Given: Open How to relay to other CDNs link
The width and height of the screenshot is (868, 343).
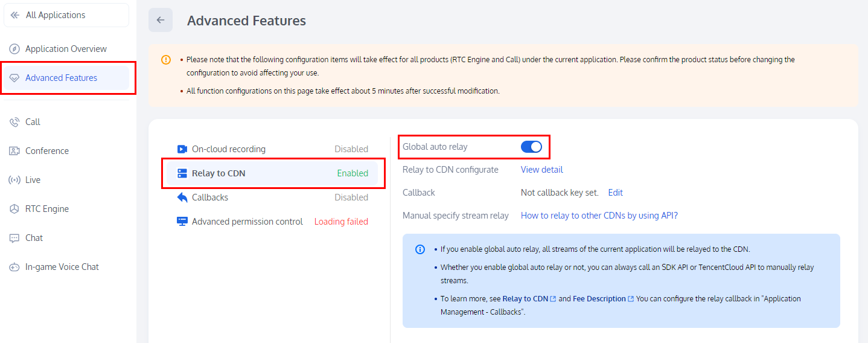Looking at the screenshot, I should pos(599,216).
